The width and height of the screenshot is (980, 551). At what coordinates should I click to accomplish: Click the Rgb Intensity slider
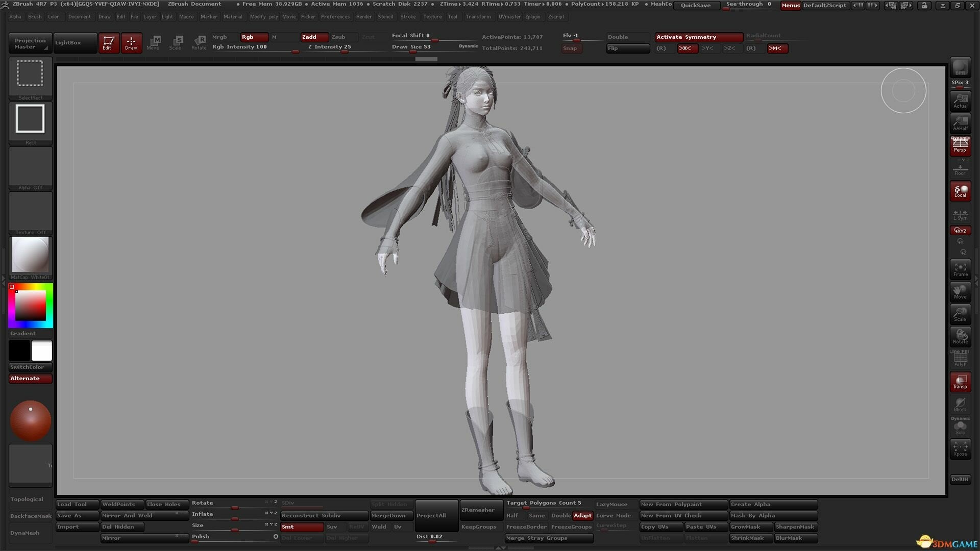tap(255, 47)
